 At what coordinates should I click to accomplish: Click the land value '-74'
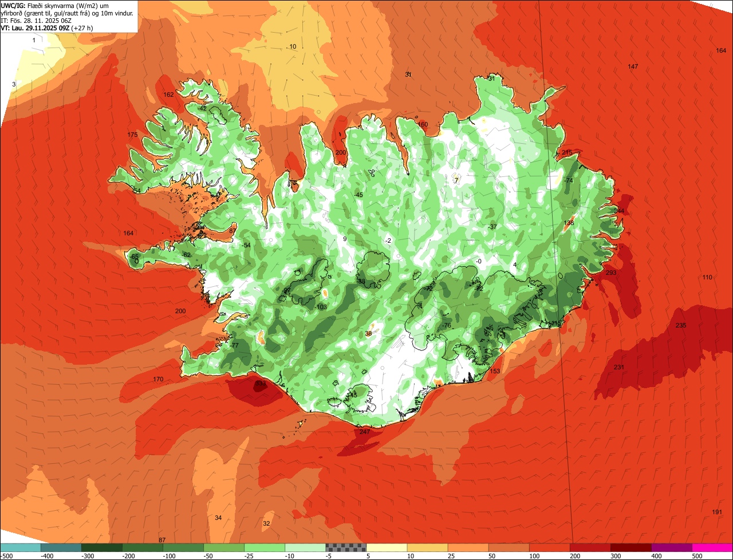pyautogui.click(x=568, y=180)
